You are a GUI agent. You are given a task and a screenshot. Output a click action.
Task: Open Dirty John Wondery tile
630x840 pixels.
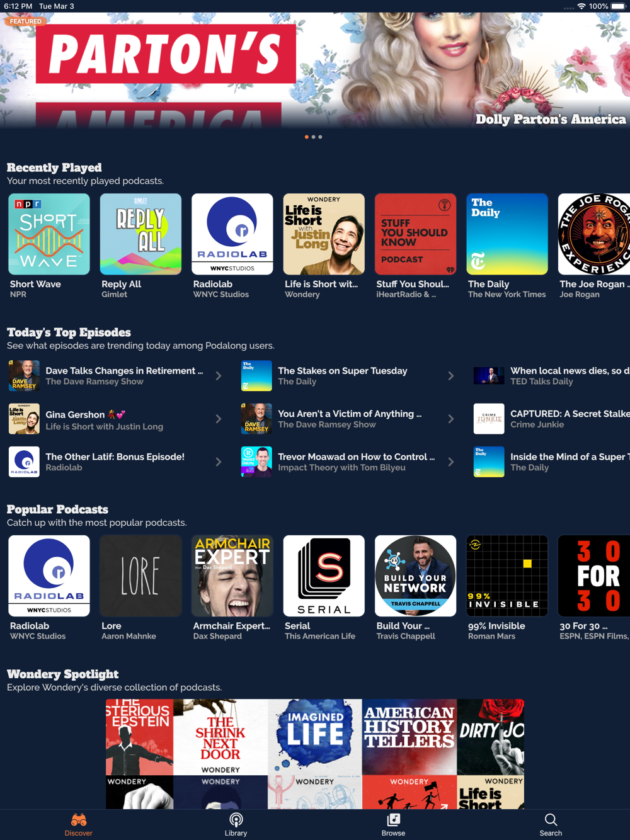point(490,737)
